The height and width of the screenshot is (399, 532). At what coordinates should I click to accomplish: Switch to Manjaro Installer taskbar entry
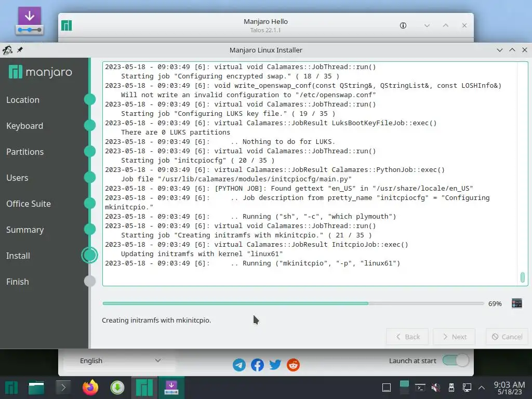(171, 388)
